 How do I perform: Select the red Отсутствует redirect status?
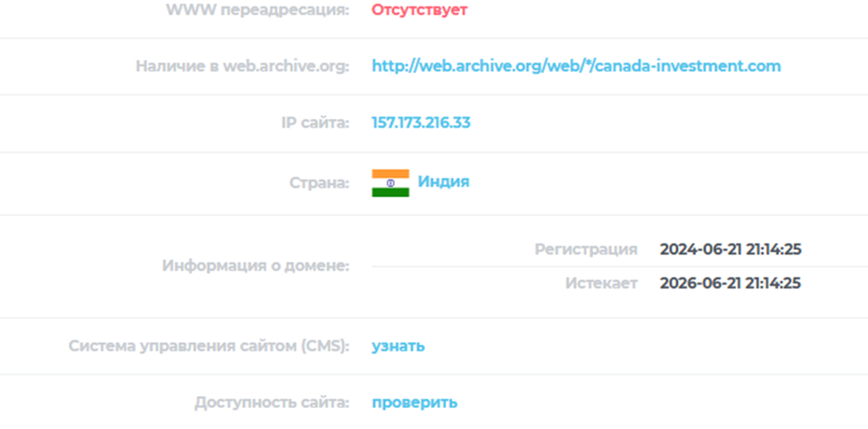coord(420,10)
